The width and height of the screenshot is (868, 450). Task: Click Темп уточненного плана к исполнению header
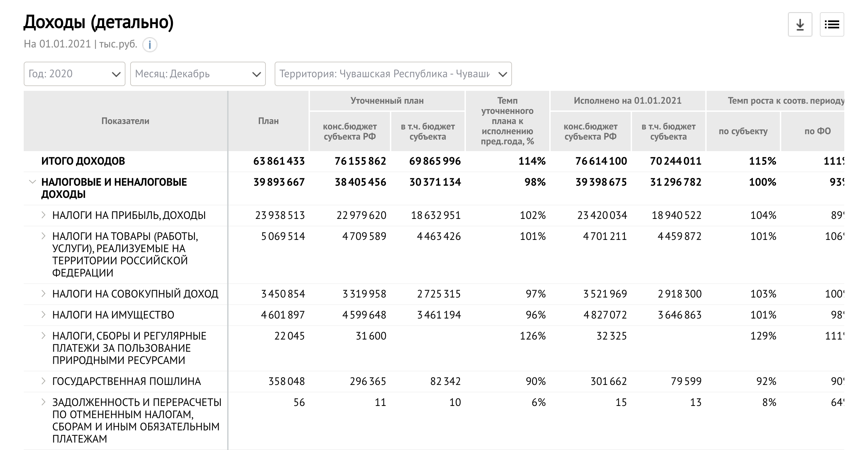point(508,121)
